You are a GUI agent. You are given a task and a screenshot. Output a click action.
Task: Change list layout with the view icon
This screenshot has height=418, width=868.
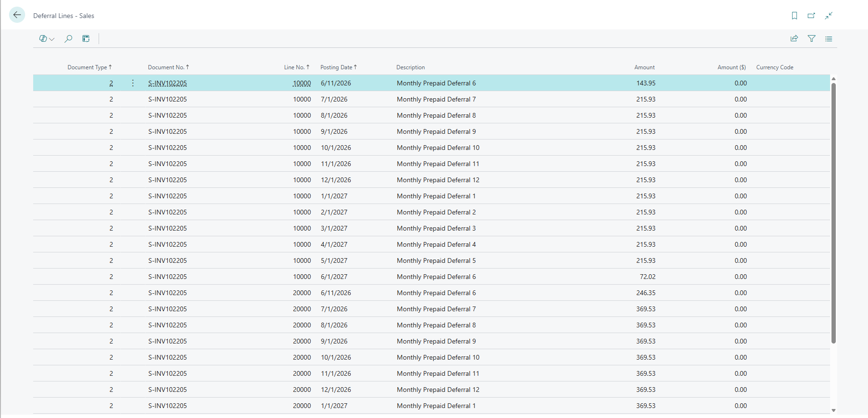829,39
